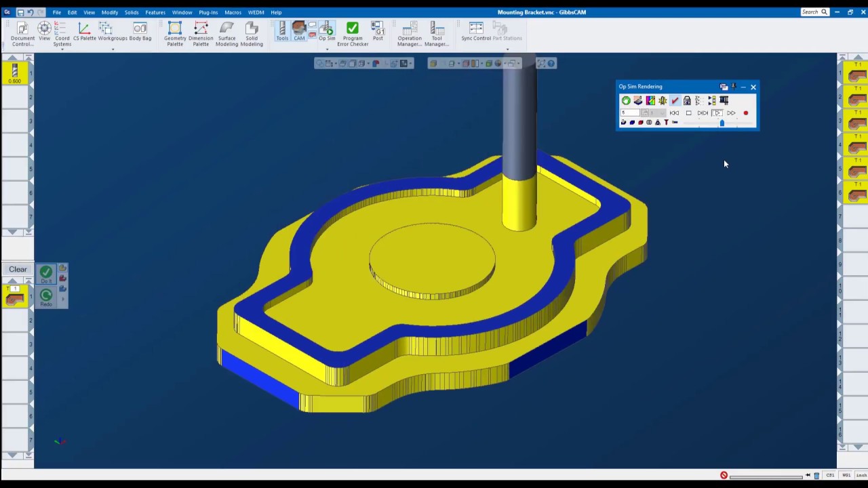Toggle the CAM palette button
This screenshot has height=488, width=868.
click(299, 31)
